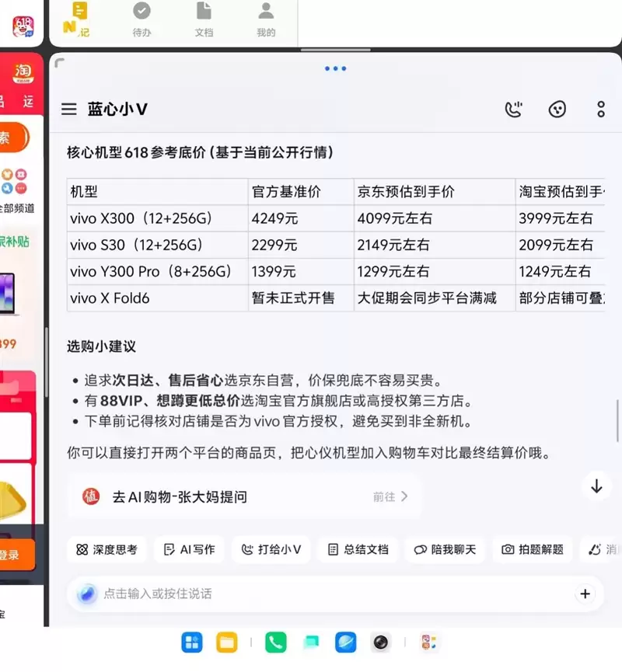Tap the laptop product thumbnail in Taobao window
The image size is (622, 672).
[x=8, y=294]
